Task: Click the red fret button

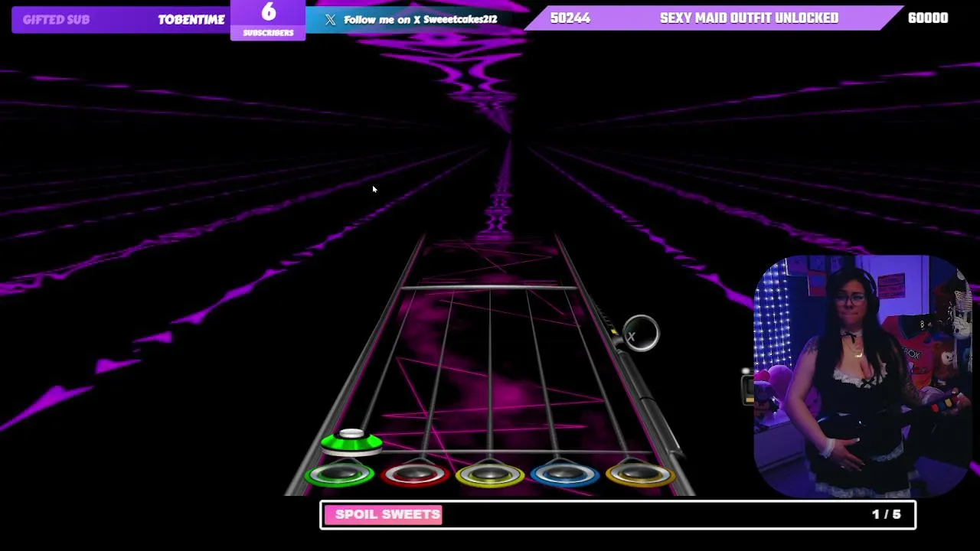Action: coord(414,475)
